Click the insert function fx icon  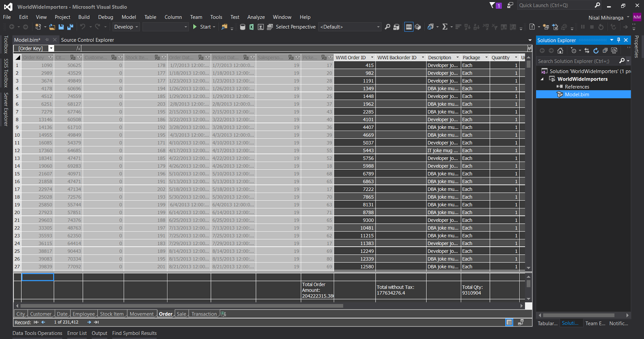click(x=78, y=48)
